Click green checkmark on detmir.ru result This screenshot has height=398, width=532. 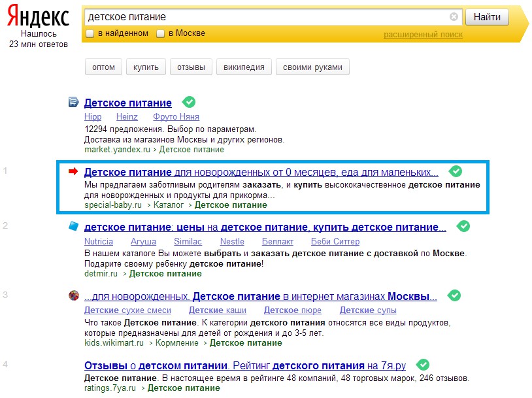coord(463,226)
